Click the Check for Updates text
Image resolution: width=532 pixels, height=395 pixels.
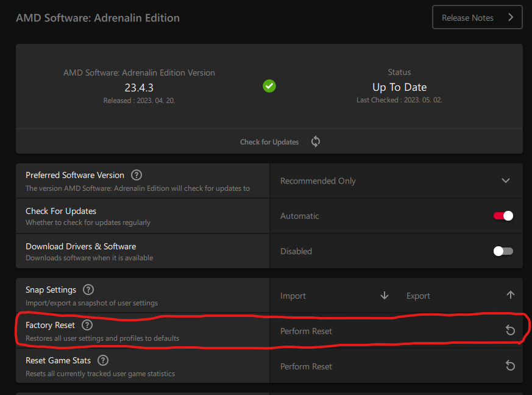pos(269,142)
